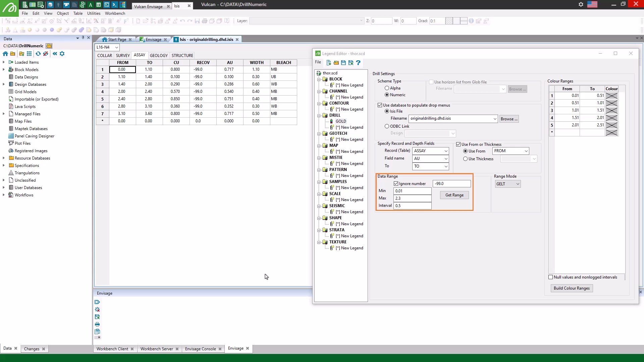Click the Get Range button
Screen dimensions: 644x362
click(x=454, y=195)
